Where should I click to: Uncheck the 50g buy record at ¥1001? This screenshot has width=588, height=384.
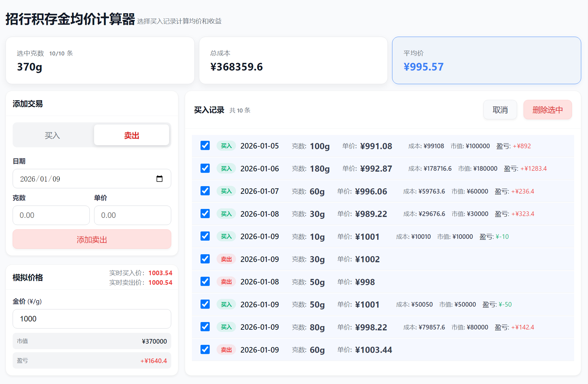pos(205,304)
